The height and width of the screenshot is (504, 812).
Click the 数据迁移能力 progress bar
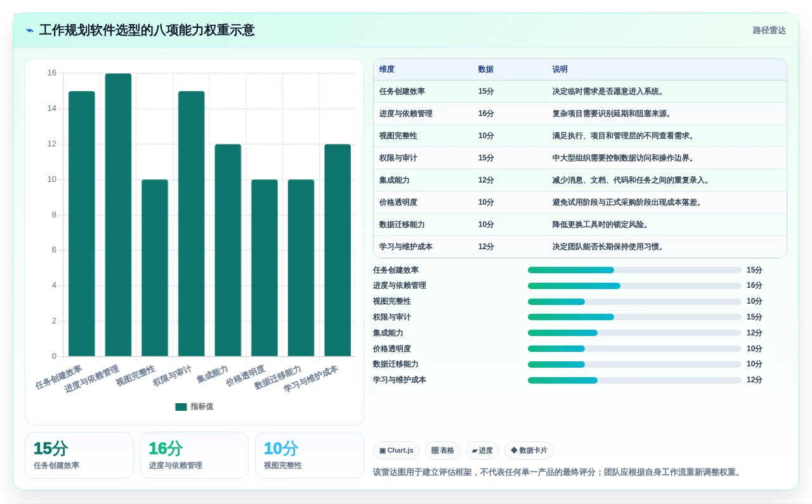pyautogui.click(x=634, y=365)
